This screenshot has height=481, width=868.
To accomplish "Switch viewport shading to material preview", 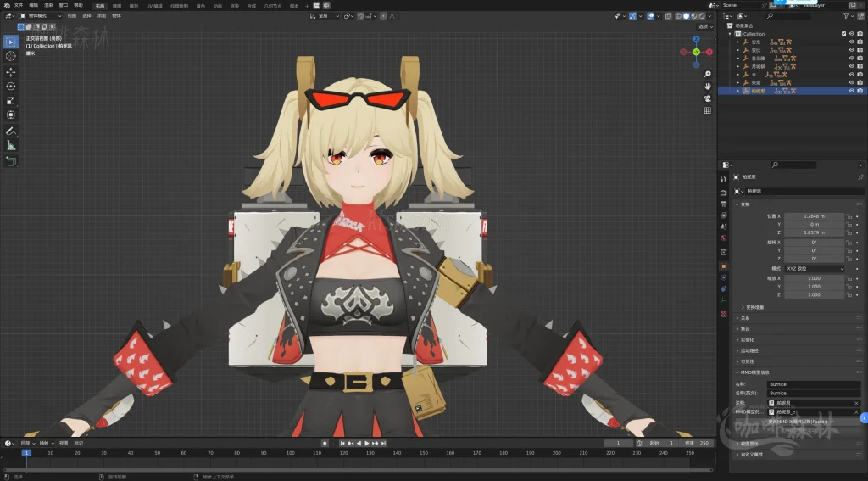I will pos(694,16).
